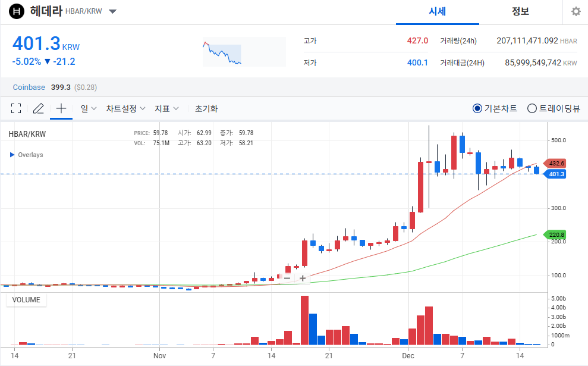Open the settings gear icon
Screen dimensions: 588x366
(x=576, y=12)
